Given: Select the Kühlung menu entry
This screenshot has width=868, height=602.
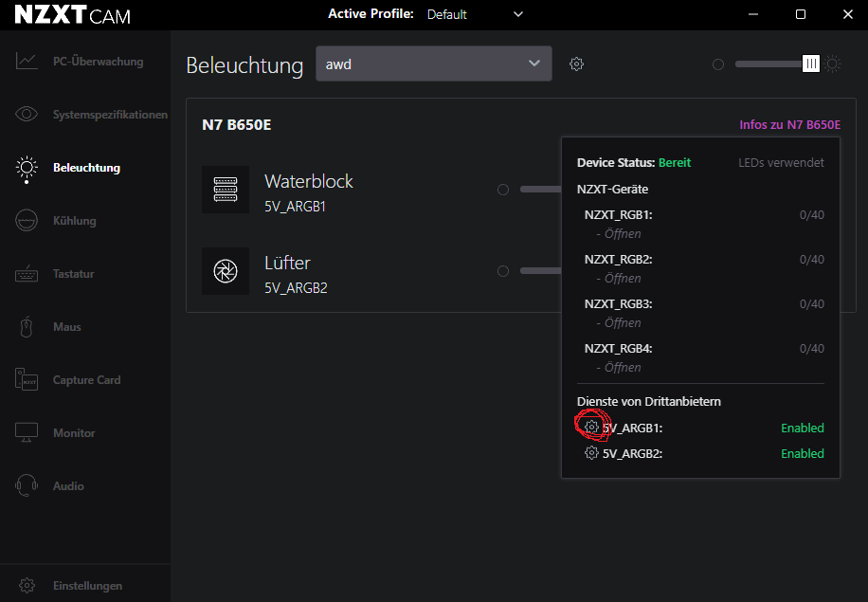Looking at the screenshot, I should (74, 221).
